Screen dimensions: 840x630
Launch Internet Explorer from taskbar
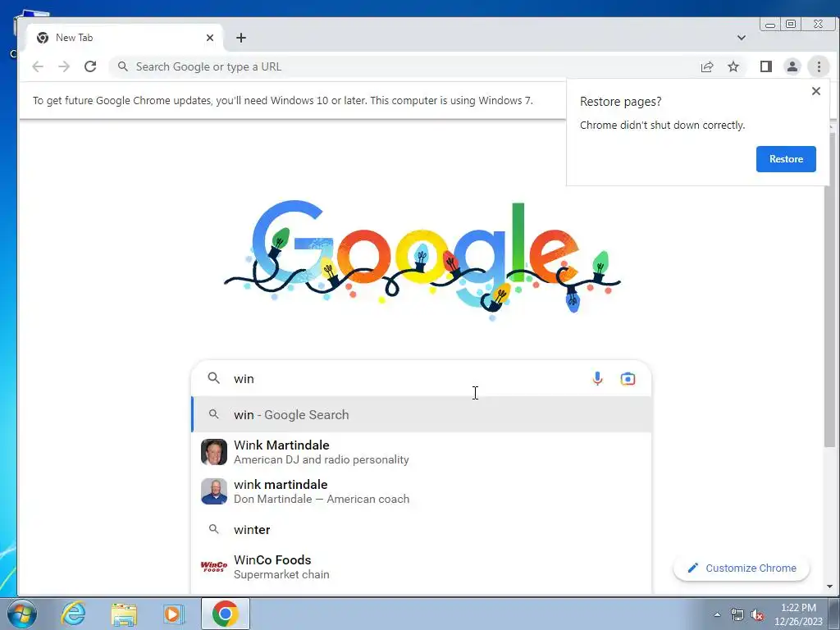[73, 614]
